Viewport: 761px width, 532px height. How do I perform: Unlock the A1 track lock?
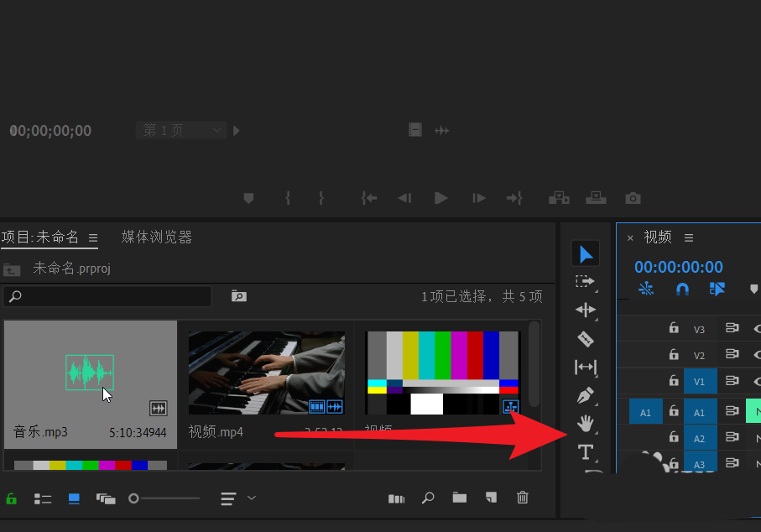674,411
